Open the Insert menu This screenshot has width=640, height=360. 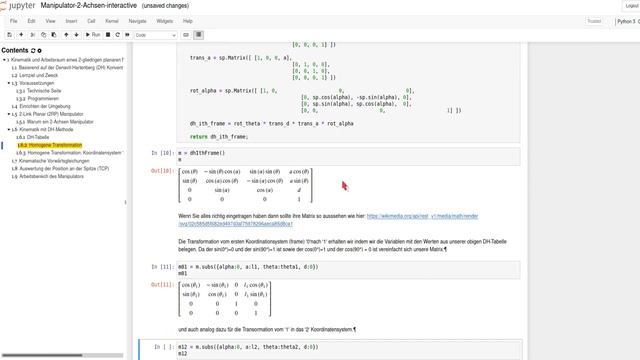point(71,21)
